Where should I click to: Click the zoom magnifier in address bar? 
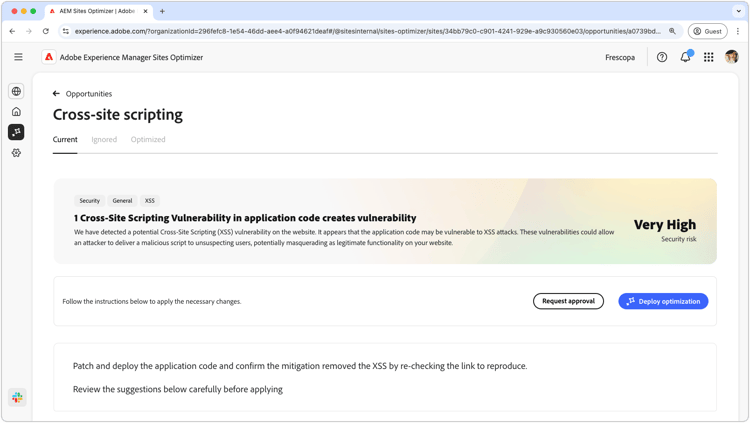pos(672,31)
